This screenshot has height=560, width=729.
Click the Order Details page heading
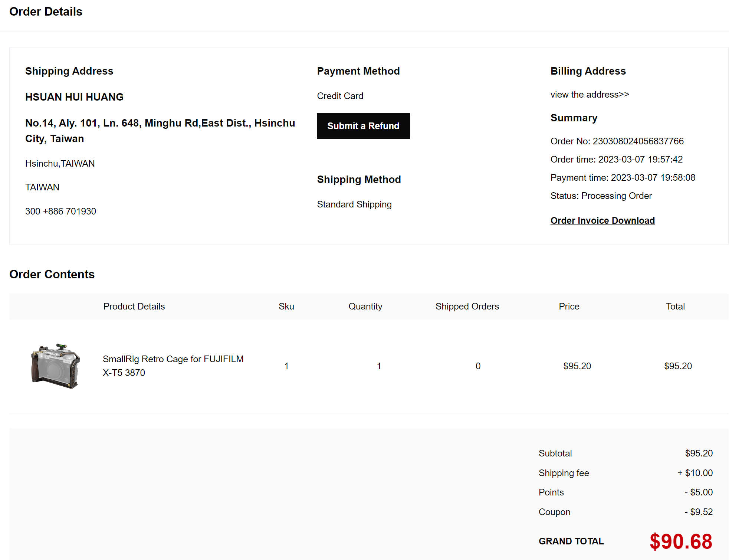(x=46, y=12)
